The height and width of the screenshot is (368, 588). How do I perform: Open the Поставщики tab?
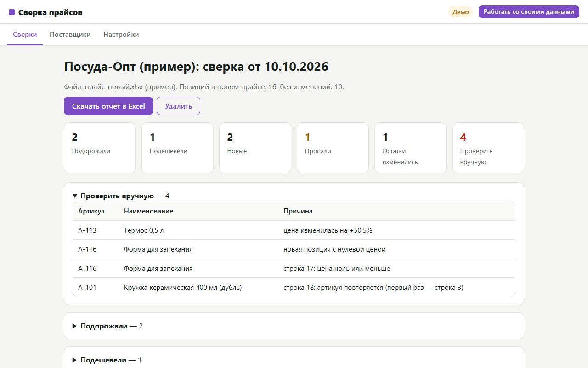click(70, 34)
